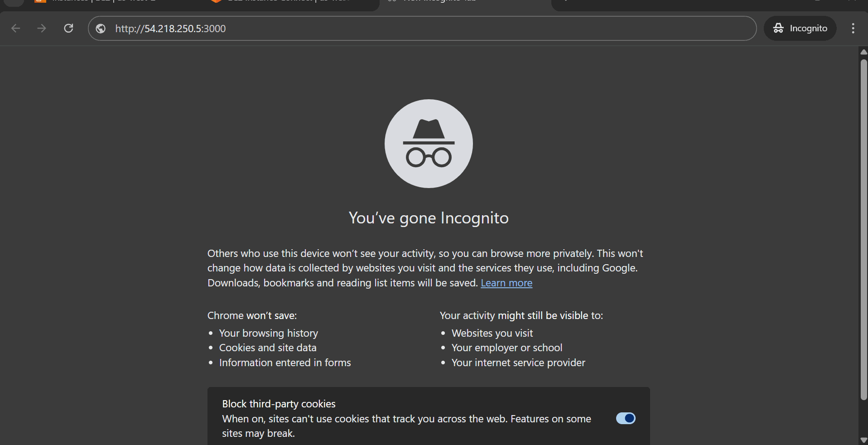The height and width of the screenshot is (445, 868).
Task: Click "Your employer or school" list item
Action: [x=507, y=348]
